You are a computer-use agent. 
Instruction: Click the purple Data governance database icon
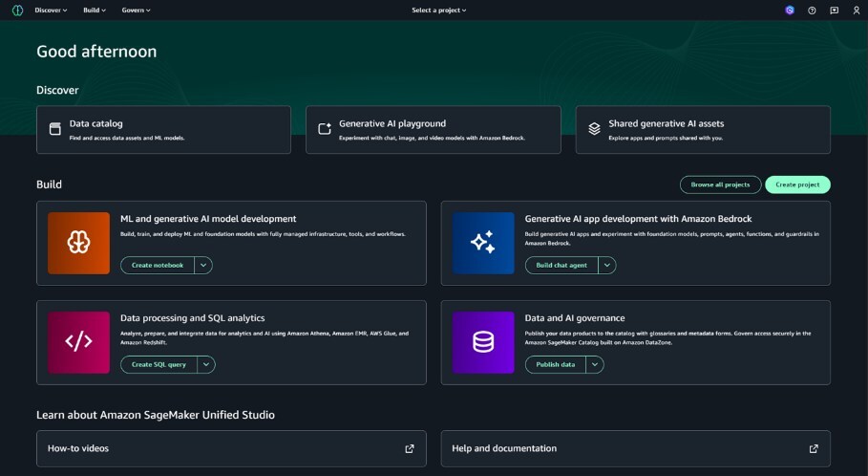coord(483,342)
